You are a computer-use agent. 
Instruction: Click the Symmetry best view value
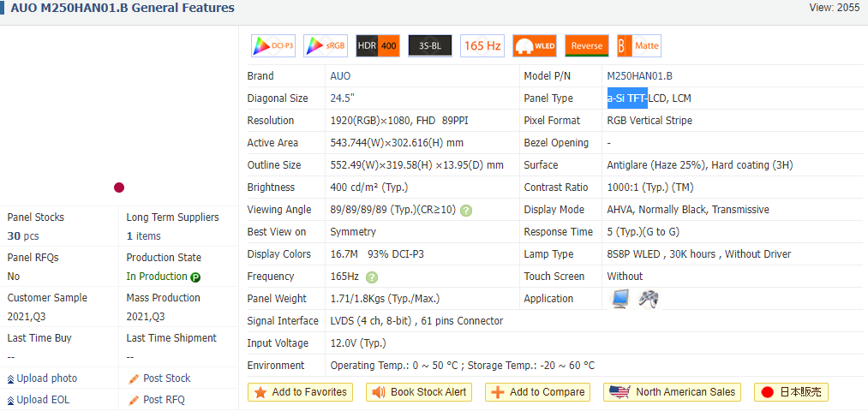[353, 232]
